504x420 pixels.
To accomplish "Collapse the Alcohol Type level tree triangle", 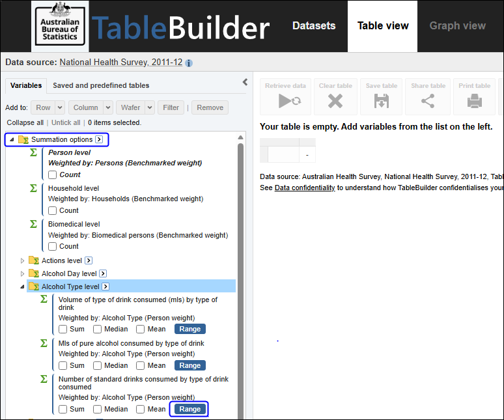I will (x=22, y=287).
